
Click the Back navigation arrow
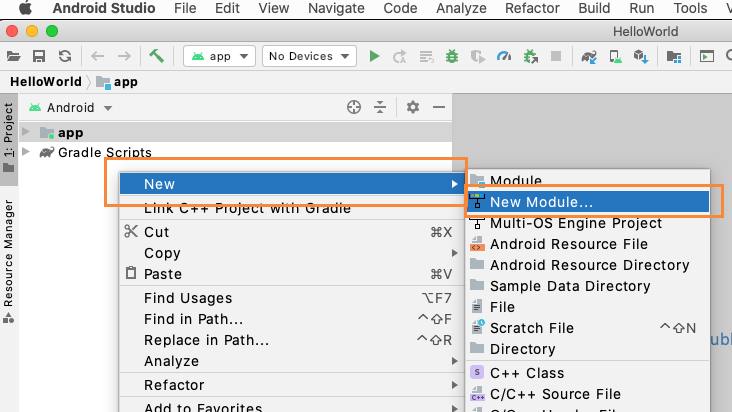[97, 56]
